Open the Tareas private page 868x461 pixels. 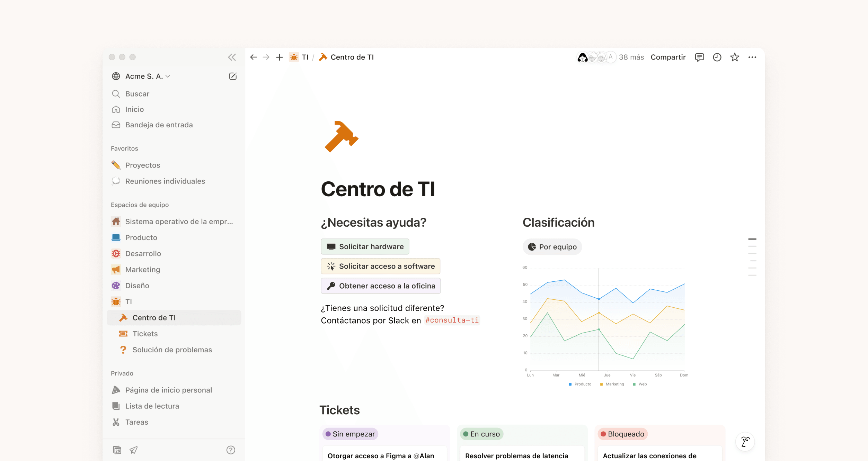174,422
